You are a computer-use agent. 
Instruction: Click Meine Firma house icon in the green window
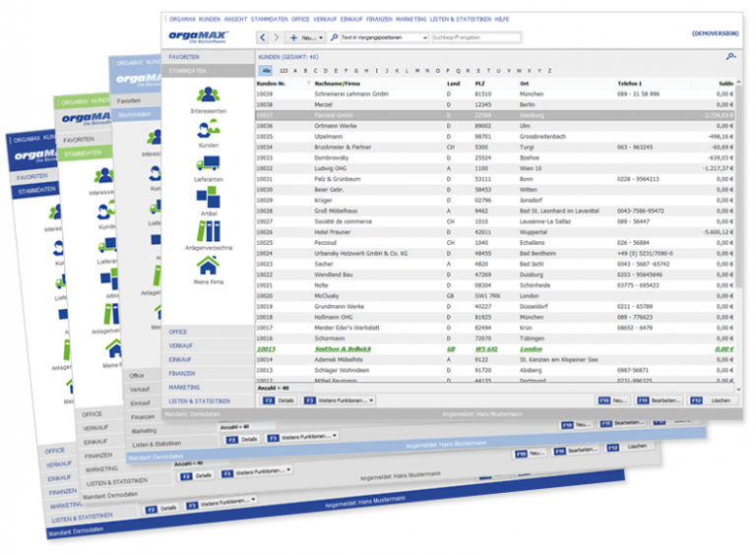click(114, 348)
